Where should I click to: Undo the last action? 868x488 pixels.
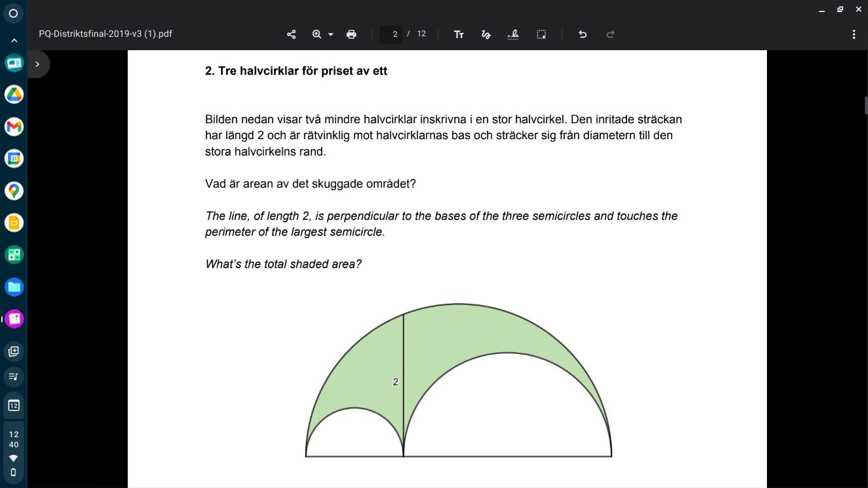[x=583, y=34]
